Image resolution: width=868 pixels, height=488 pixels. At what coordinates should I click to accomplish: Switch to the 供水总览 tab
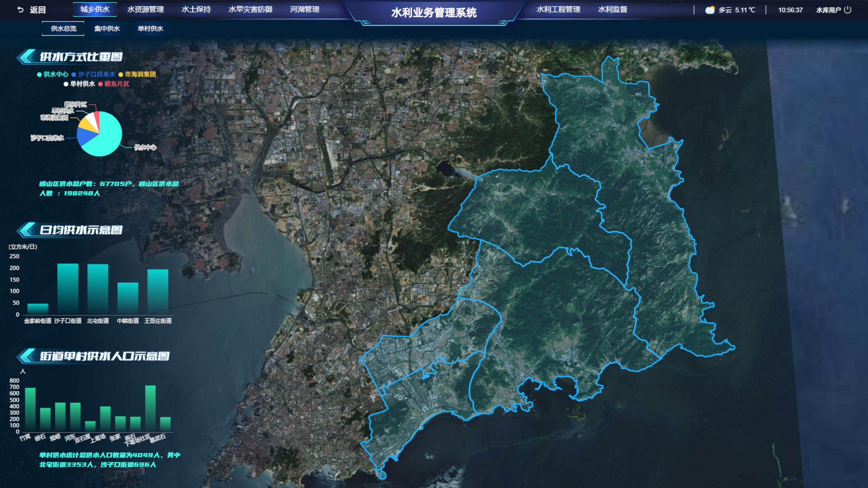pyautogui.click(x=63, y=28)
